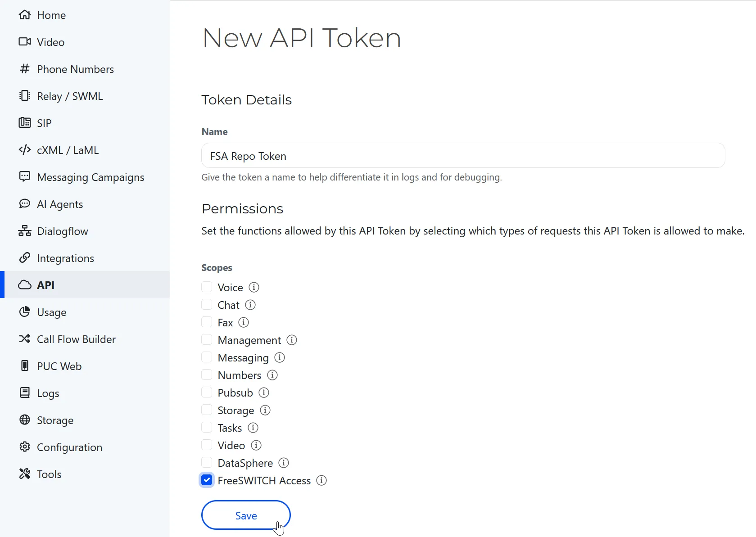Select the API sidebar item
Image resolution: width=756 pixels, height=537 pixels.
click(x=85, y=284)
